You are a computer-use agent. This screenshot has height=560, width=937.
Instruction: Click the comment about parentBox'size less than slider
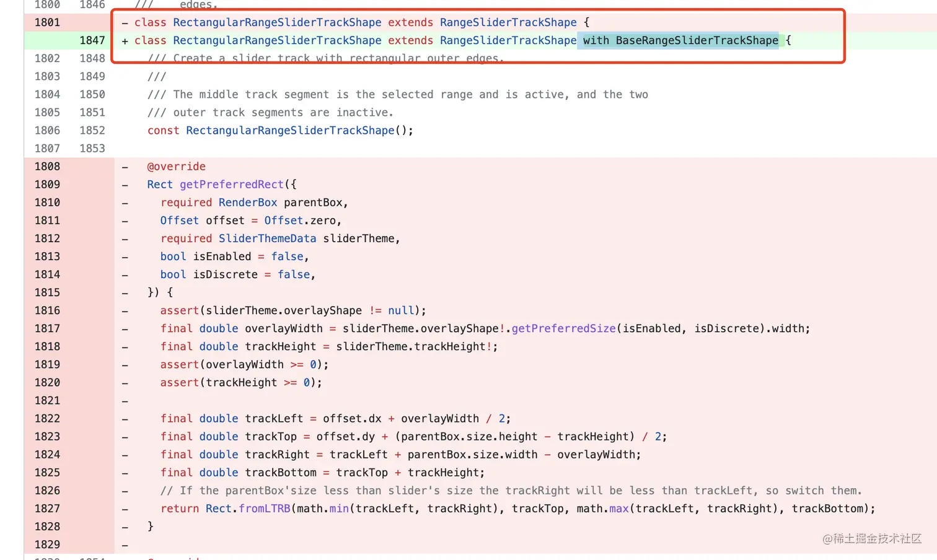(511, 490)
